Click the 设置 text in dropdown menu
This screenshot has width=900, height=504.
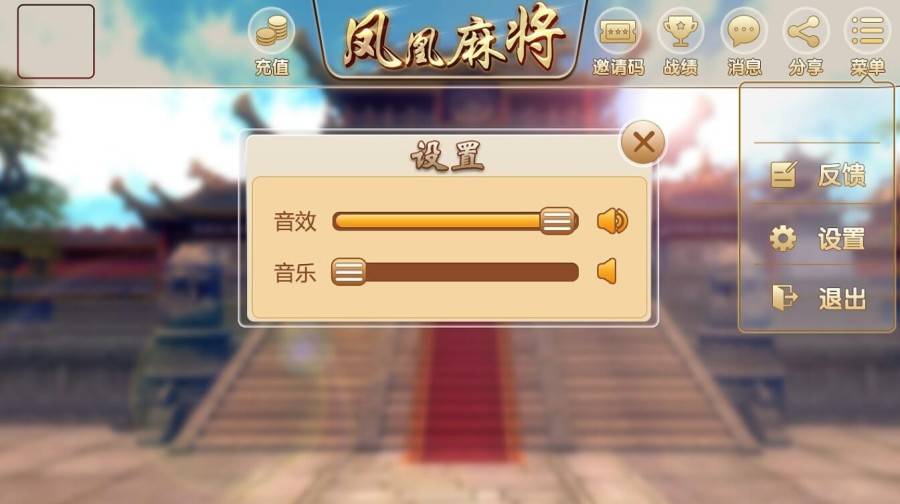click(841, 239)
